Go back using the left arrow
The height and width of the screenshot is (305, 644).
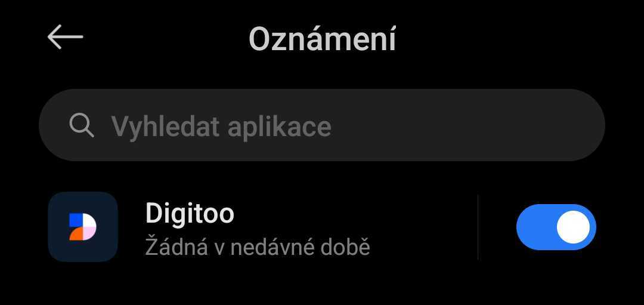pyautogui.click(x=66, y=37)
